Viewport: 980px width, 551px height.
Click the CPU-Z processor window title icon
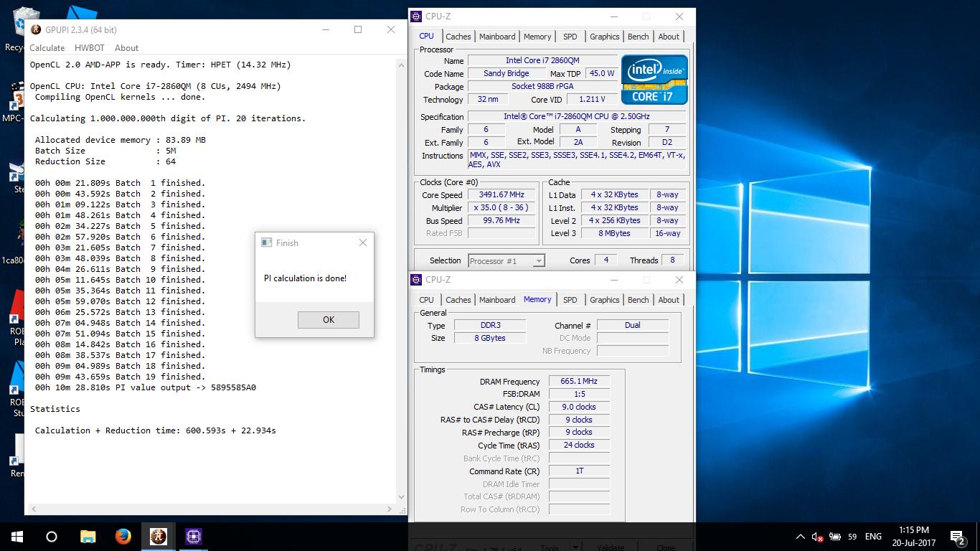[x=416, y=17]
